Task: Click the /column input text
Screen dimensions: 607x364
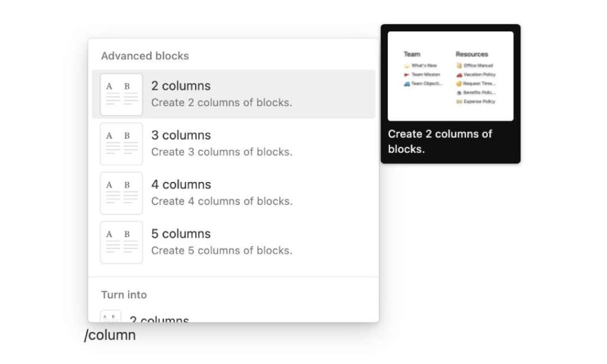Action: (111, 335)
